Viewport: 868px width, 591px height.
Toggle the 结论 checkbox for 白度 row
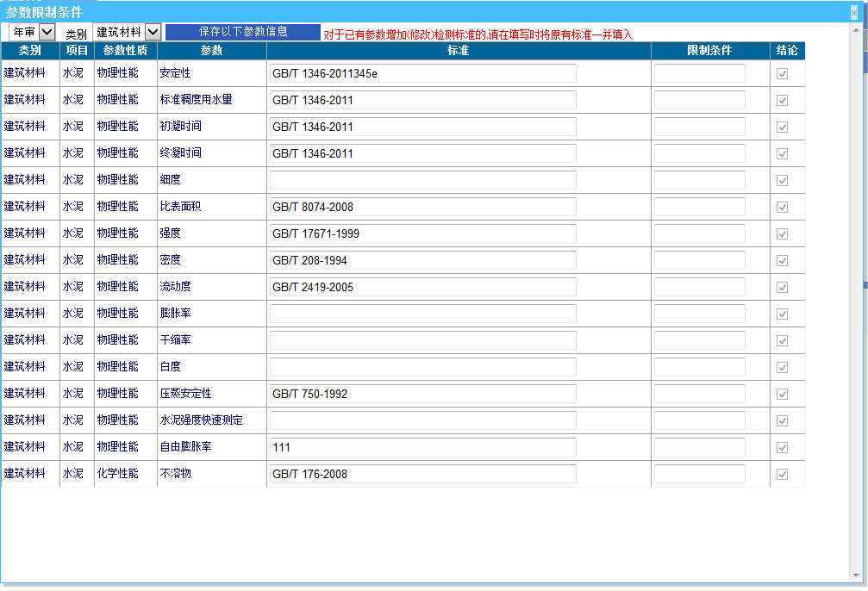[783, 368]
